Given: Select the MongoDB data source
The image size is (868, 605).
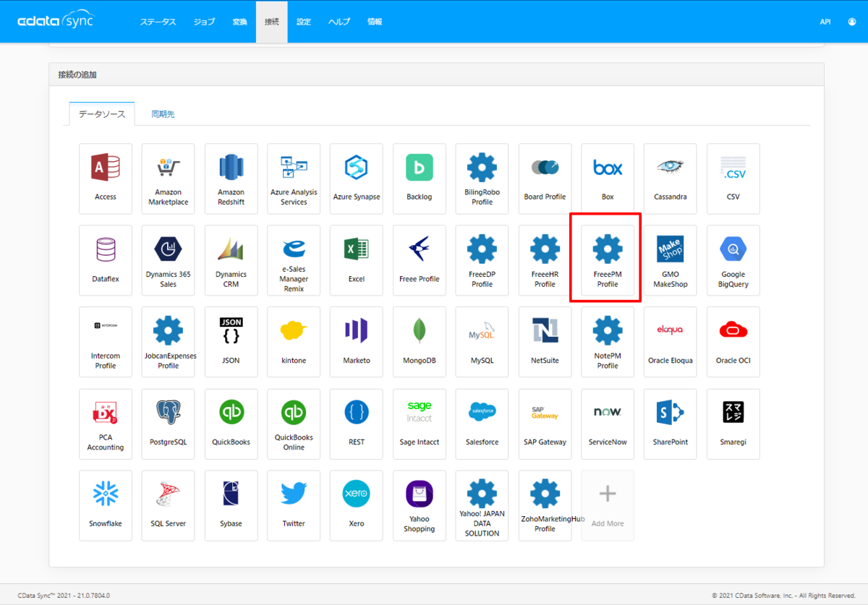Looking at the screenshot, I should (420, 342).
